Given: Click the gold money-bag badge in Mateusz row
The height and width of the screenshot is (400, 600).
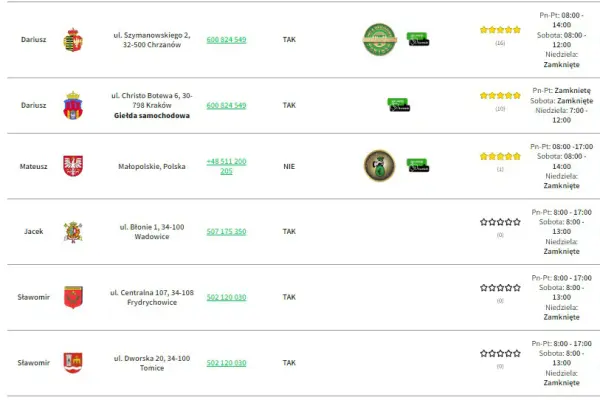Looking at the screenshot, I should pos(379,165).
